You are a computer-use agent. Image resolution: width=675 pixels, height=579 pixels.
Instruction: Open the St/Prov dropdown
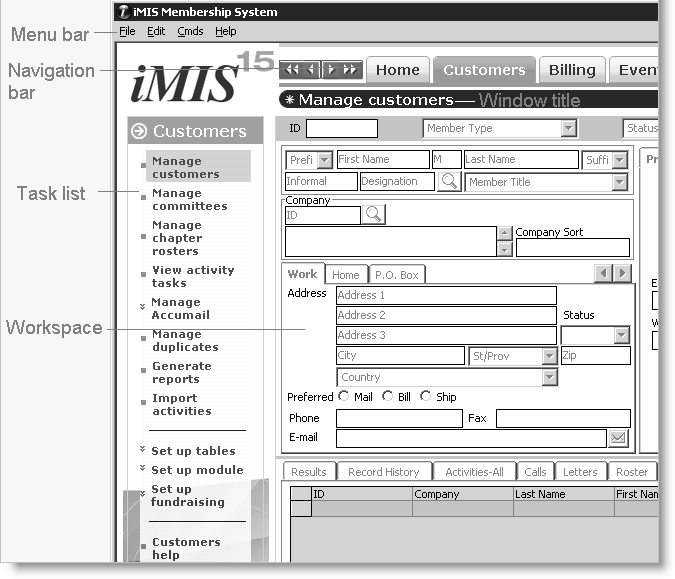click(549, 356)
